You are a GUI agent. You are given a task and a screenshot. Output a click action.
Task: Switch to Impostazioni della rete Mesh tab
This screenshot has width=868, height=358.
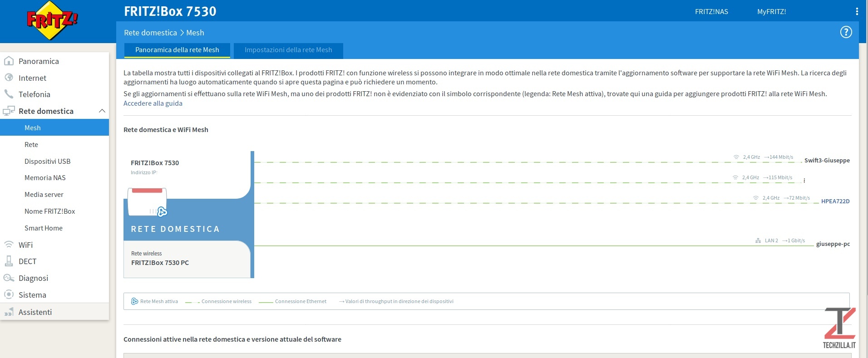click(288, 50)
